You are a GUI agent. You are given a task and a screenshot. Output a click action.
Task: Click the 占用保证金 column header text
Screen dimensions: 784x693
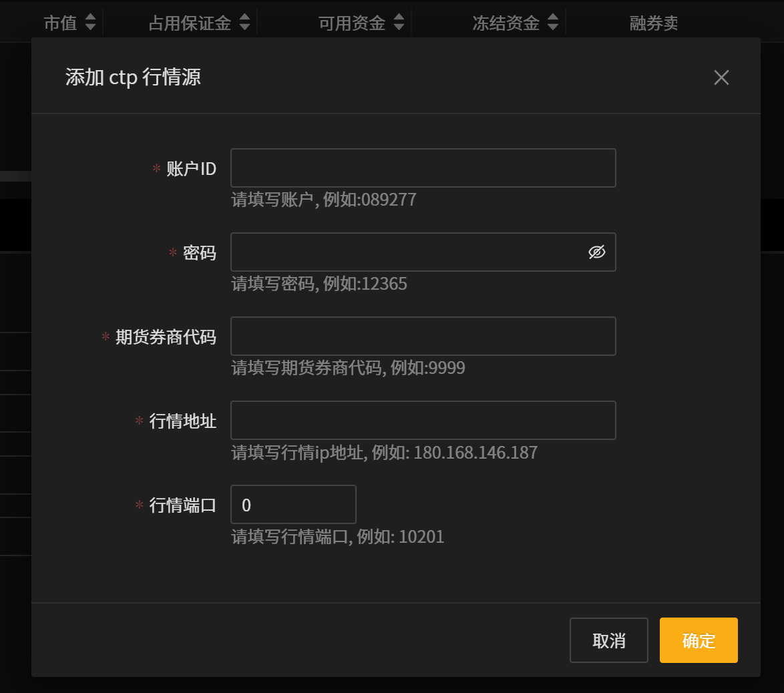pos(190,23)
